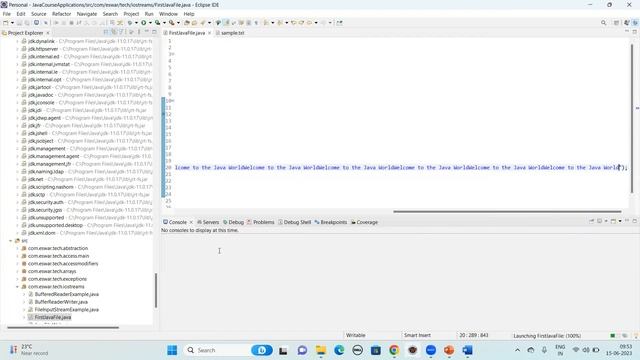This screenshot has width=640, height=360.
Task: Collapse the src folder node
Action: click(x=11, y=241)
